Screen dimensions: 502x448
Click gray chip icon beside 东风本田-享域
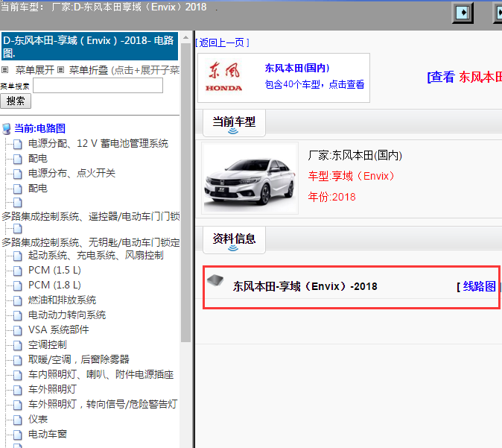tap(215, 280)
